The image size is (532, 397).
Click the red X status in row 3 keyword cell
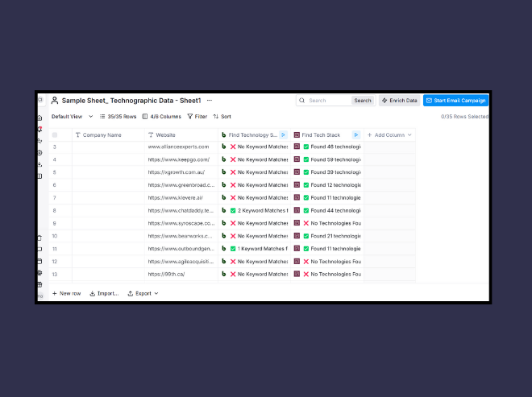(233, 147)
